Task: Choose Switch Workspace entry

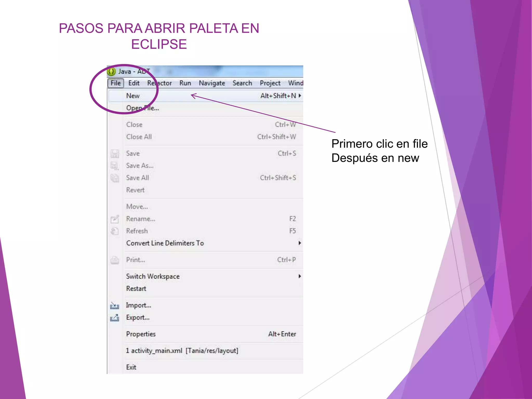Action: point(205,277)
